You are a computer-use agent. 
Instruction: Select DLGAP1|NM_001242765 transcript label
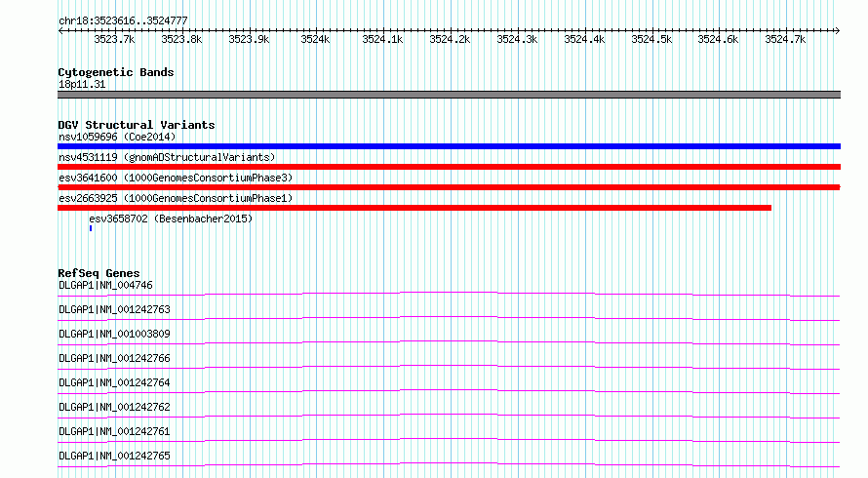click(x=114, y=456)
